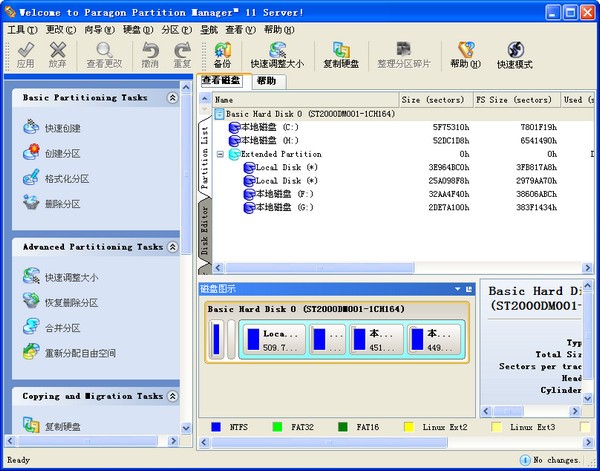Click 复制硬盘 in Copying and Migration Tasks
The width and height of the screenshot is (600, 471).
tap(63, 427)
